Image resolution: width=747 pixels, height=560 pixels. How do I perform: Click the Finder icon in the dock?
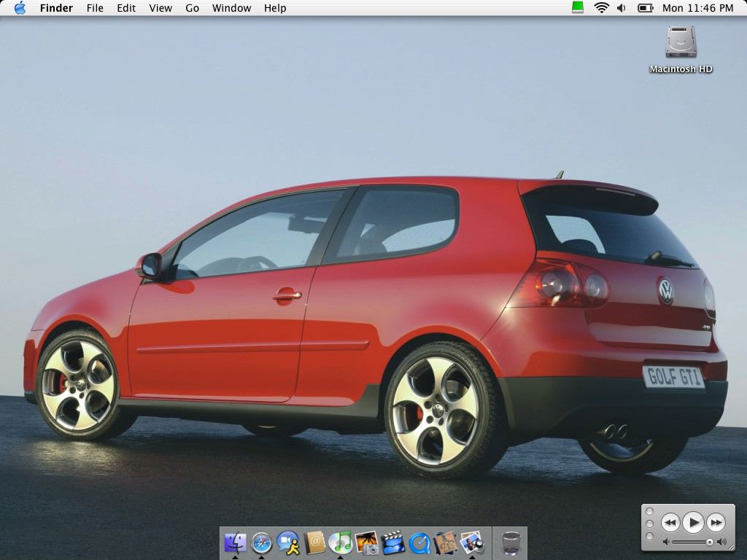(235, 542)
